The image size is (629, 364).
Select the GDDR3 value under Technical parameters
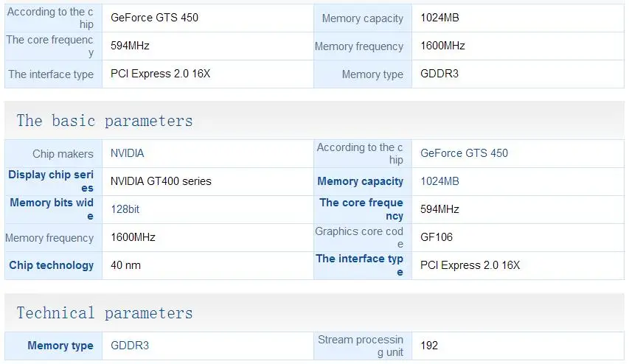pyautogui.click(x=130, y=346)
